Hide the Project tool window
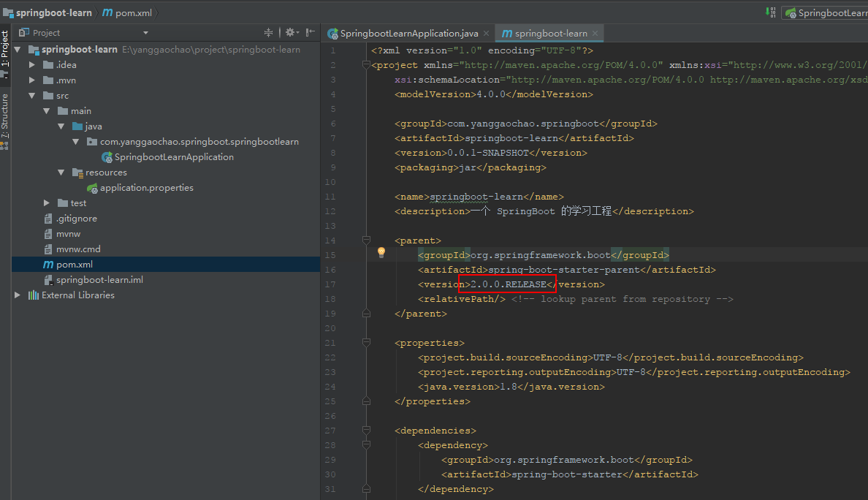 311,33
